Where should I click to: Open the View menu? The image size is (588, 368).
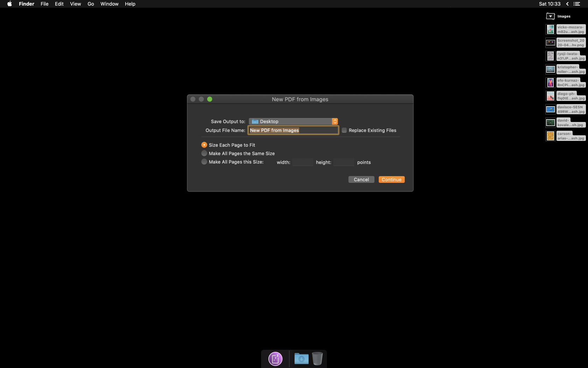75,4
